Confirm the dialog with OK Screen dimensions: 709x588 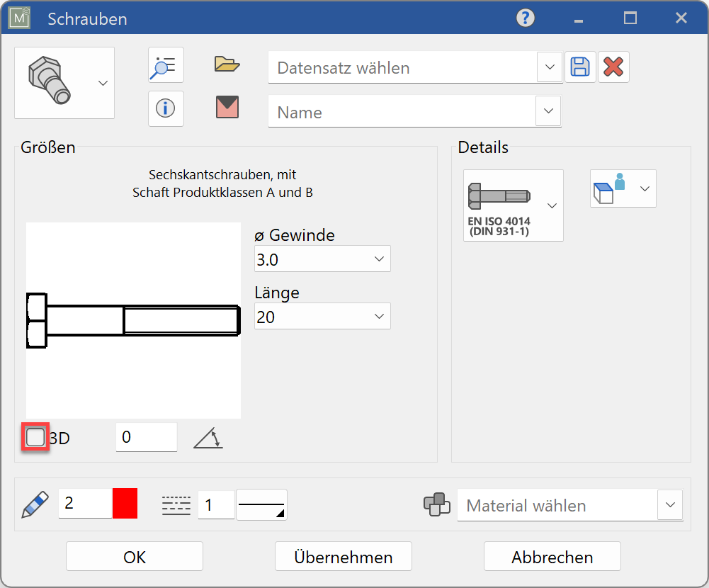pos(133,556)
